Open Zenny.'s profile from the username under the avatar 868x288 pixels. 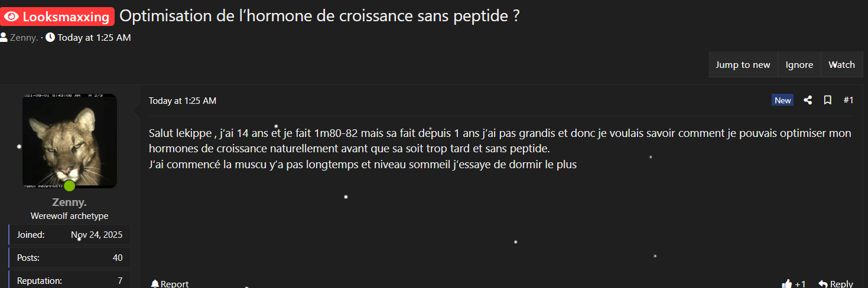69,202
